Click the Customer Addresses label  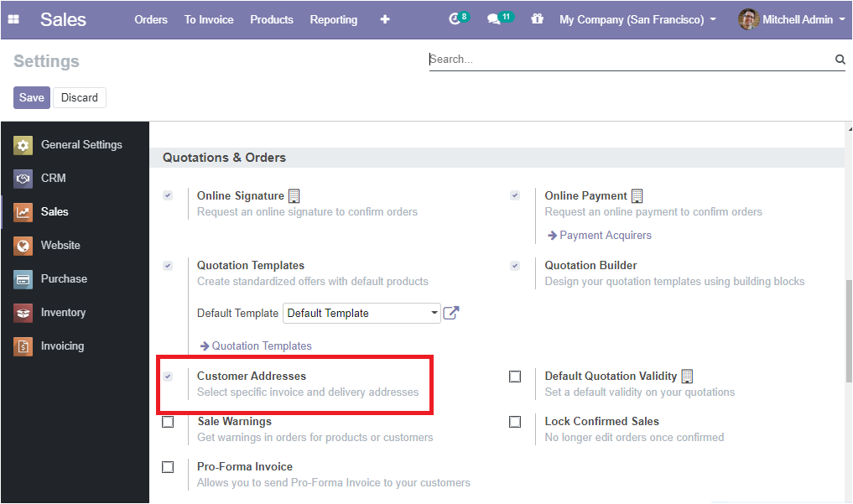[252, 377]
